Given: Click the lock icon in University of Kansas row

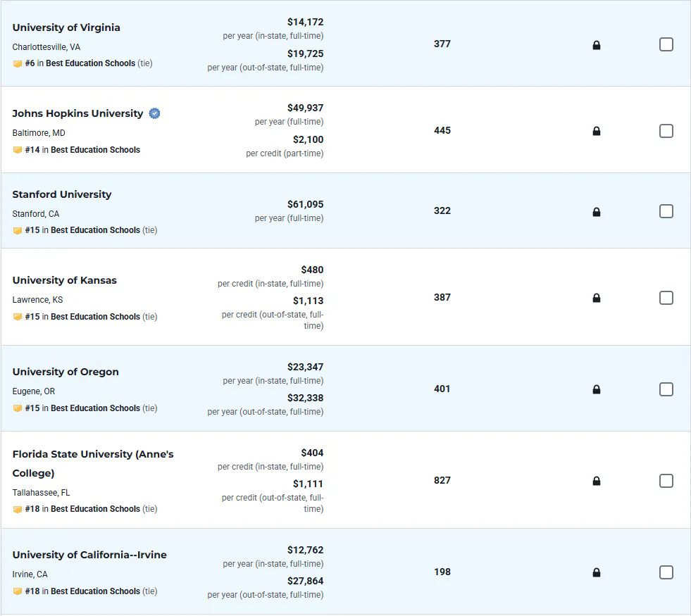Looking at the screenshot, I should [x=597, y=298].
